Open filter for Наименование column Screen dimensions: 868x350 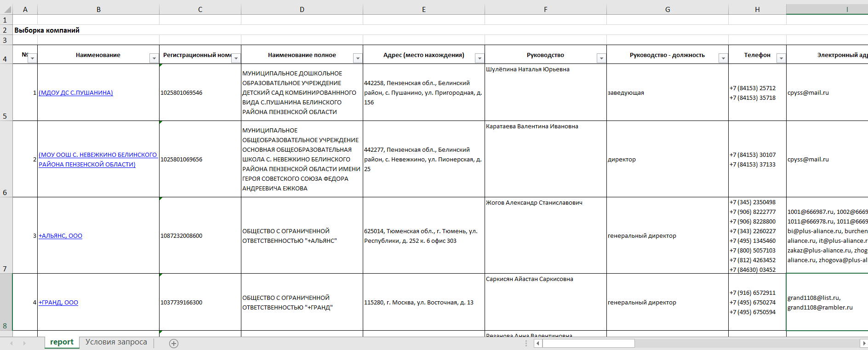[x=154, y=58]
